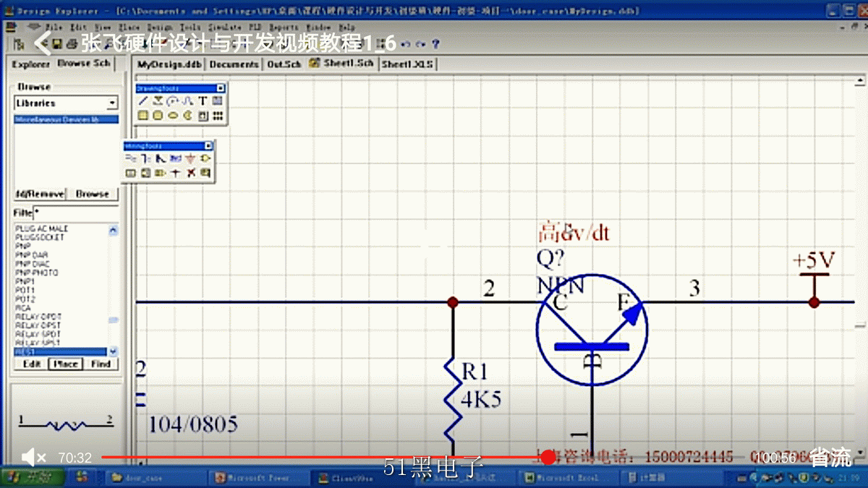868x488 pixels.
Task: Select the PCB layout directive tool
Action: pos(206,173)
